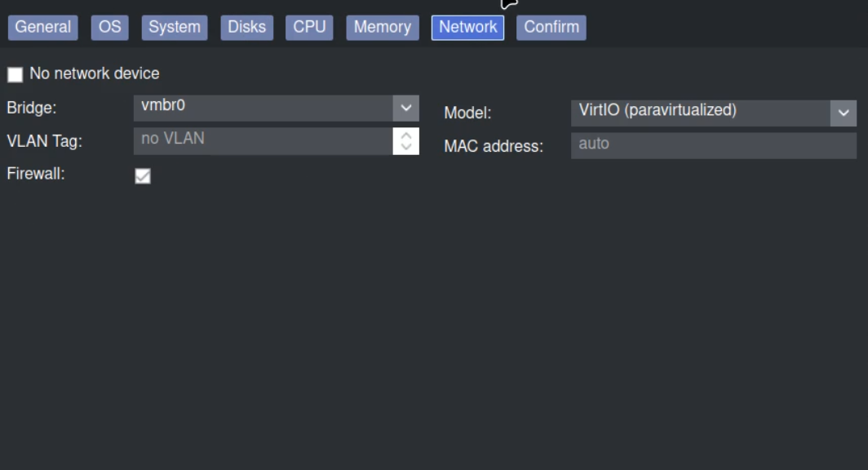868x470 pixels.
Task: Open the OS tab
Action: click(109, 27)
